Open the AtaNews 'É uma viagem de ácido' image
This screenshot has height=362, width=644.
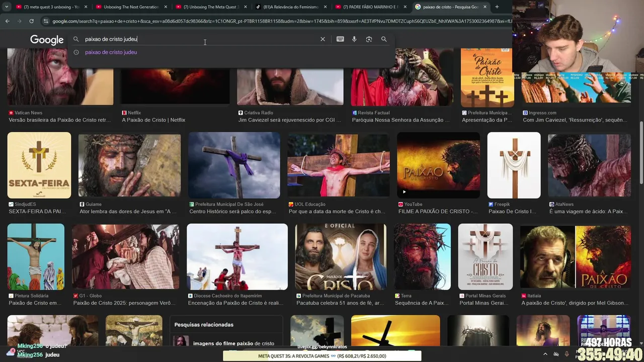pos(589,165)
